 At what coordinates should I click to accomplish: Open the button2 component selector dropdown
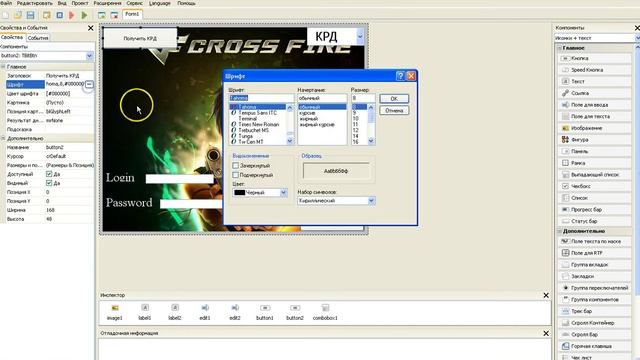coord(89,56)
